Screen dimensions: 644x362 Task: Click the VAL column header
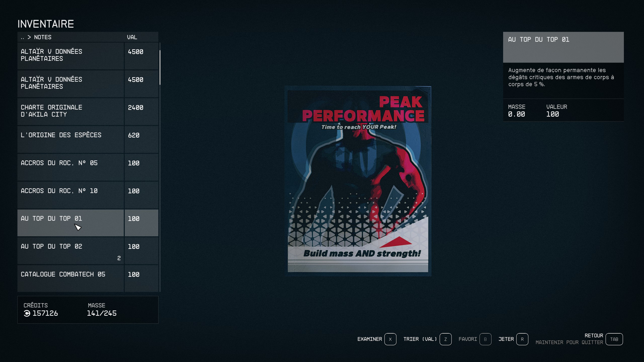[132, 37]
